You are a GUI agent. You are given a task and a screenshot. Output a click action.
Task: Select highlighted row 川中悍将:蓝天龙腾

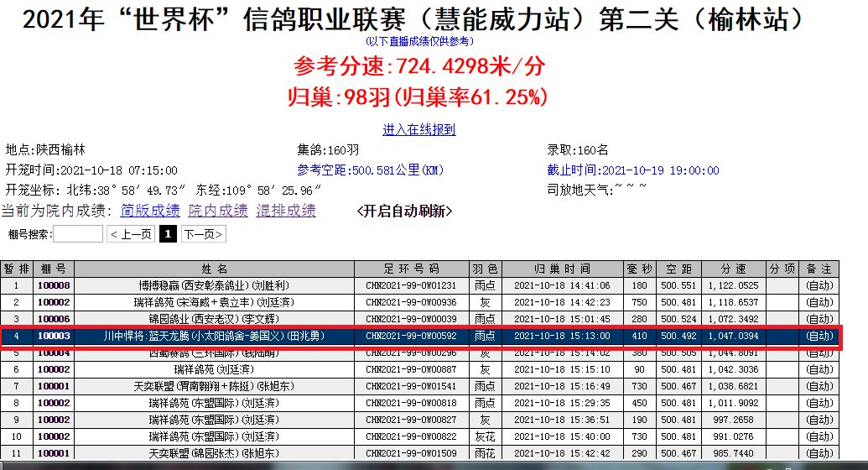[419, 336]
